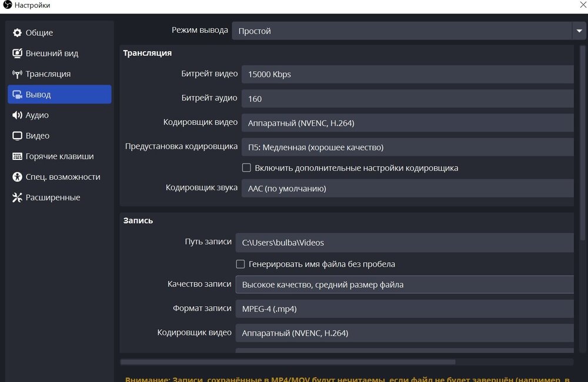
Task: Open the Предустановка кодировщика combo box
Action: (x=407, y=147)
